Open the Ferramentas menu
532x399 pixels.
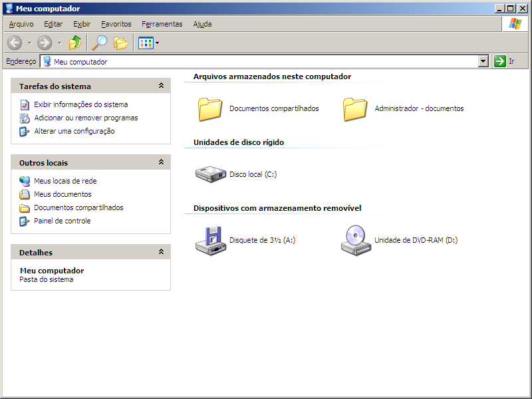point(162,24)
